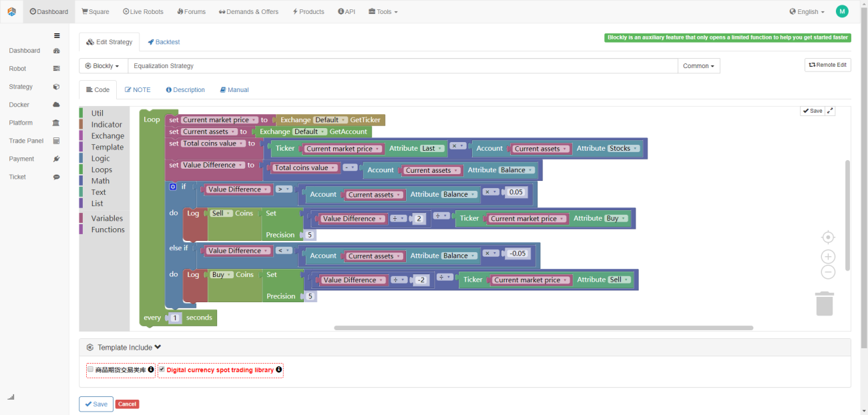Switch to the Backtest tab
This screenshot has height=415, width=868.
pyautogui.click(x=164, y=42)
